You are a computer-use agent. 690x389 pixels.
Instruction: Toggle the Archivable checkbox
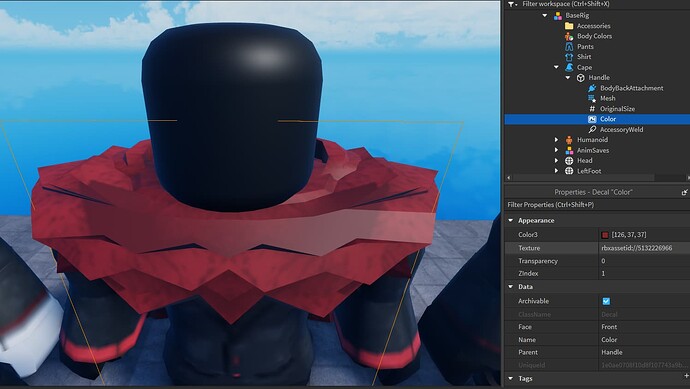pyautogui.click(x=606, y=301)
